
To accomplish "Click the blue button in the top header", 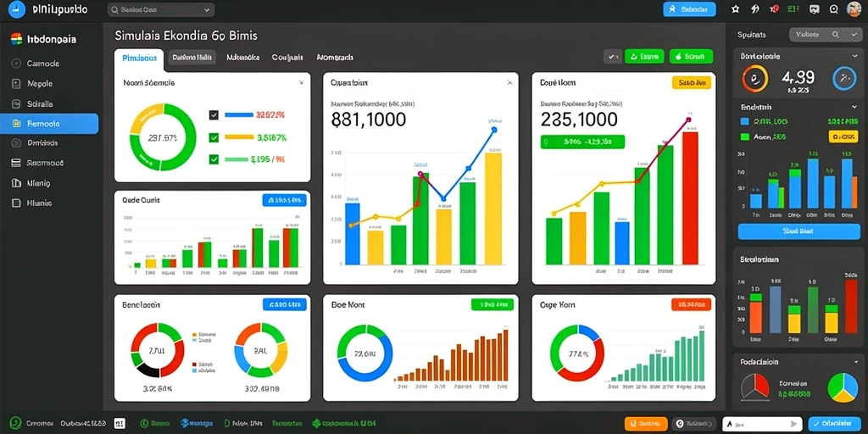I will [689, 8].
